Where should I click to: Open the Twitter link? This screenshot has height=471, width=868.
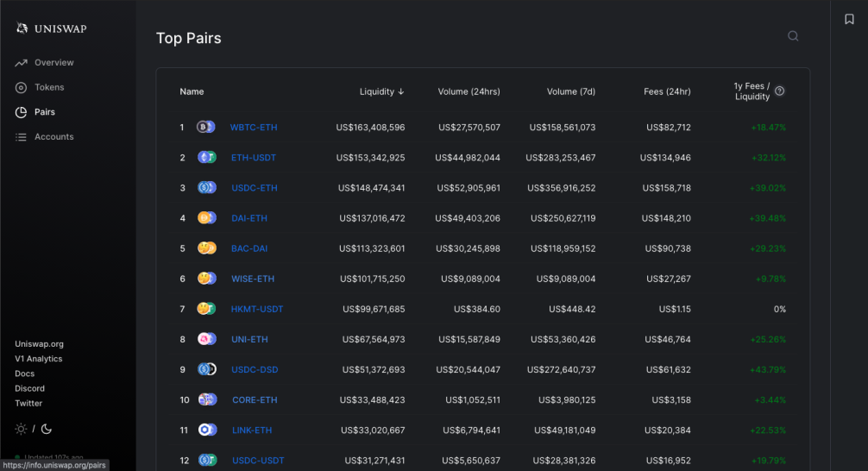tap(28, 404)
